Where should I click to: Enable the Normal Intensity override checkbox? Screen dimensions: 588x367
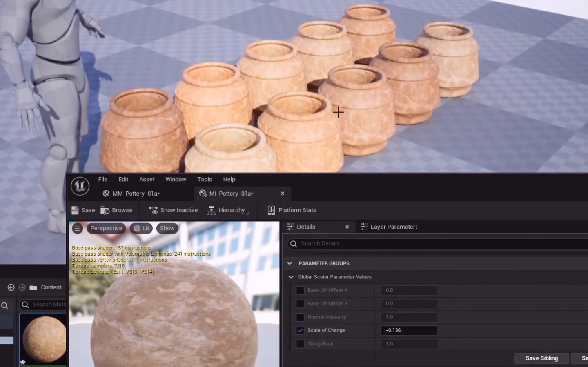tap(300, 317)
